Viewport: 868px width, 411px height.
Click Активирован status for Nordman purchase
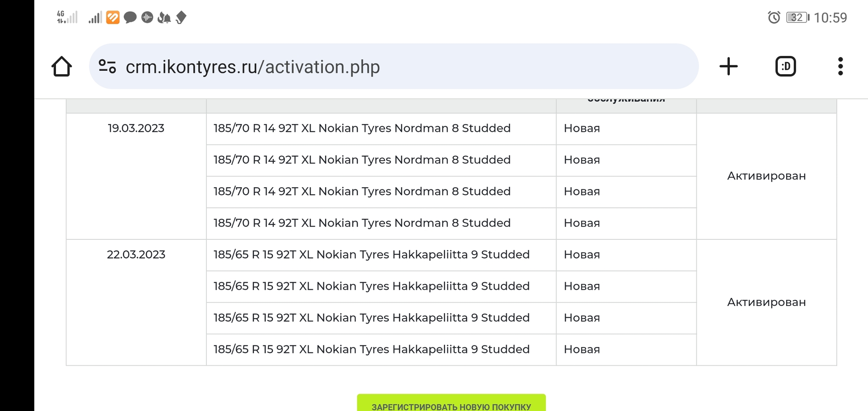(766, 176)
